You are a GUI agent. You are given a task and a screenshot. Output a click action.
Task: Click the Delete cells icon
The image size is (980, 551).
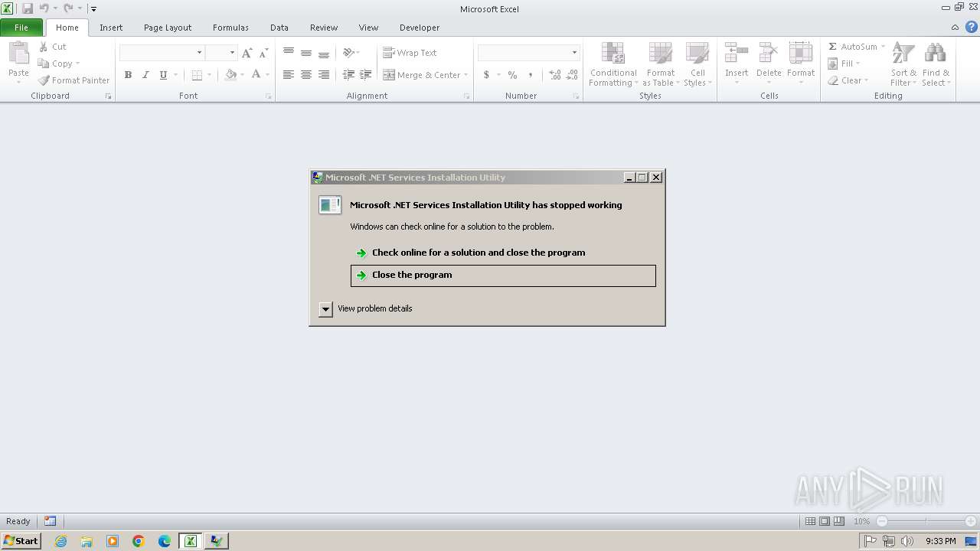[x=769, y=53]
